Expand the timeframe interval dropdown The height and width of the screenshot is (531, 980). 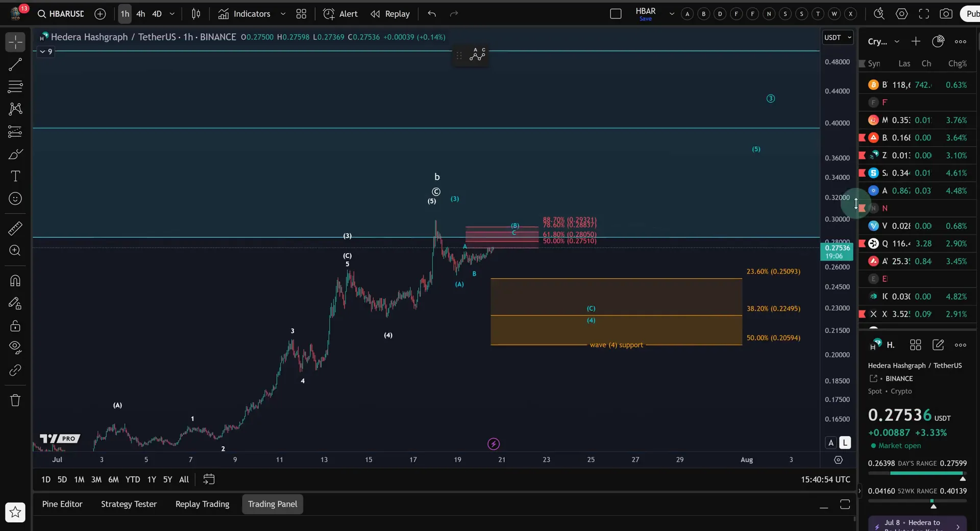pos(172,14)
